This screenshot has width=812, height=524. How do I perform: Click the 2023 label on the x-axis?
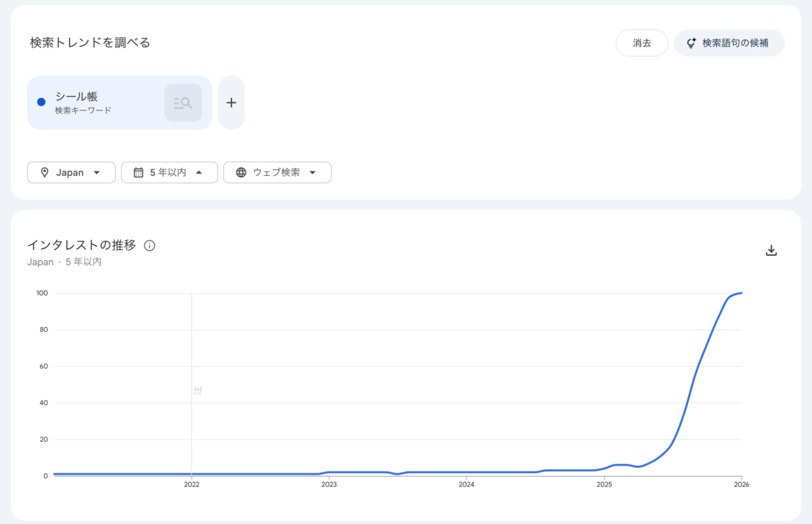(329, 485)
